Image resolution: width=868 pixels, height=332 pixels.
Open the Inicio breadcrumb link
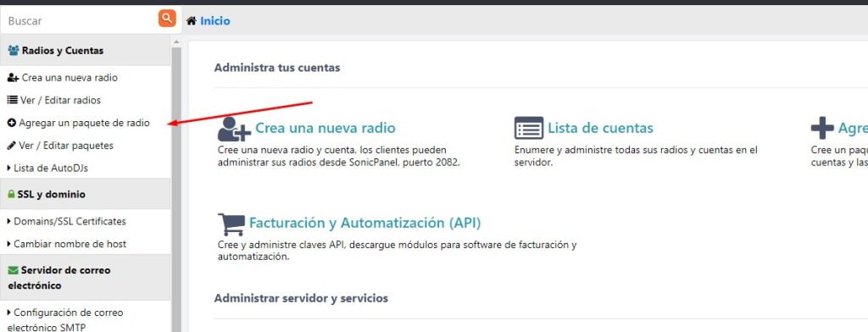click(x=215, y=21)
